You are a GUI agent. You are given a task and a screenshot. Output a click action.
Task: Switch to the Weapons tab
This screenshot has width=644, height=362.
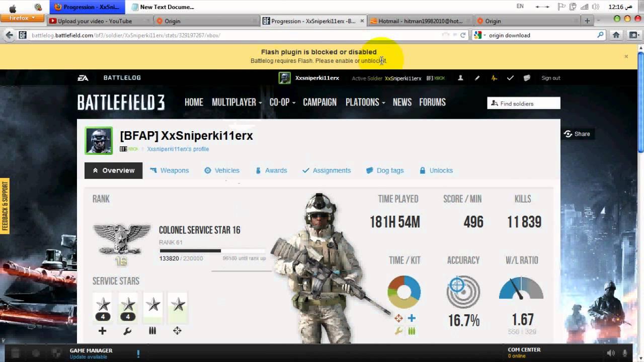[x=170, y=170]
